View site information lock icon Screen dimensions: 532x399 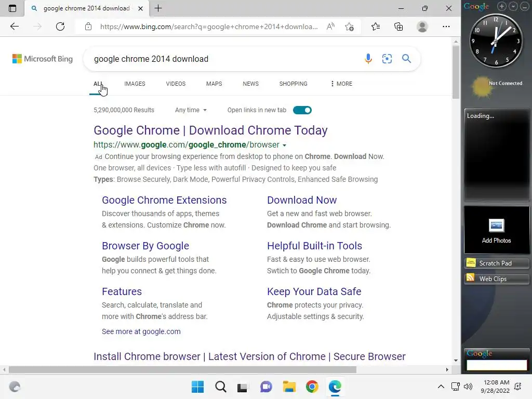tap(88, 26)
